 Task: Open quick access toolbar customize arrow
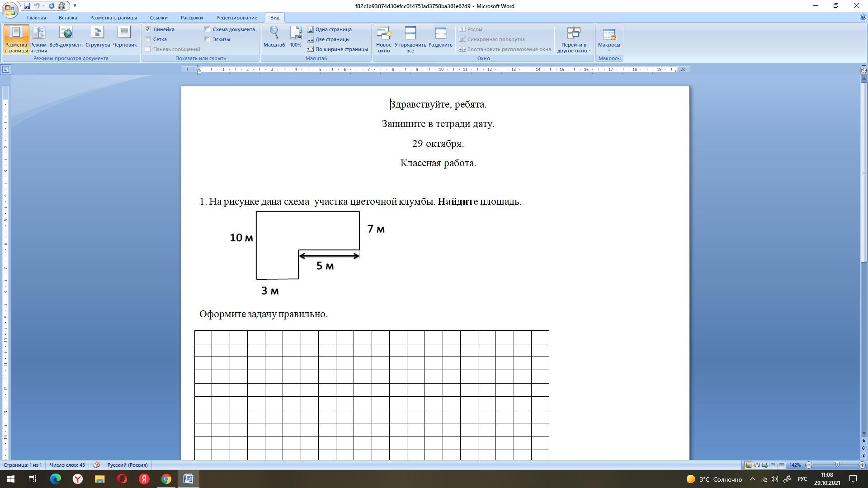click(75, 6)
